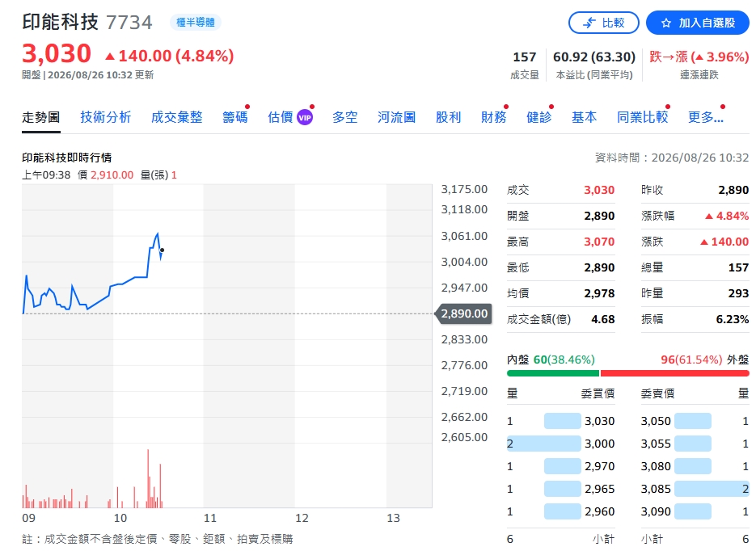The image size is (756, 551).
Task: Click the large 3,030 current price
Action: [57, 53]
